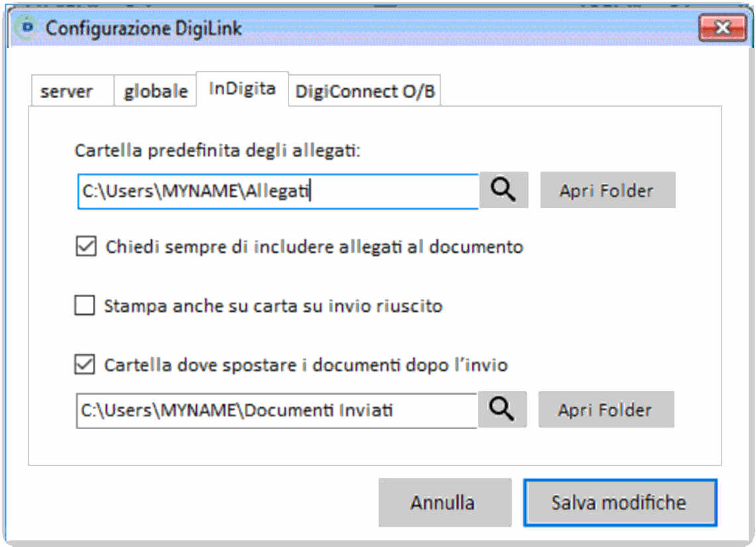
Task: Edit the Documenti Inviati folder path field
Action: [277, 410]
